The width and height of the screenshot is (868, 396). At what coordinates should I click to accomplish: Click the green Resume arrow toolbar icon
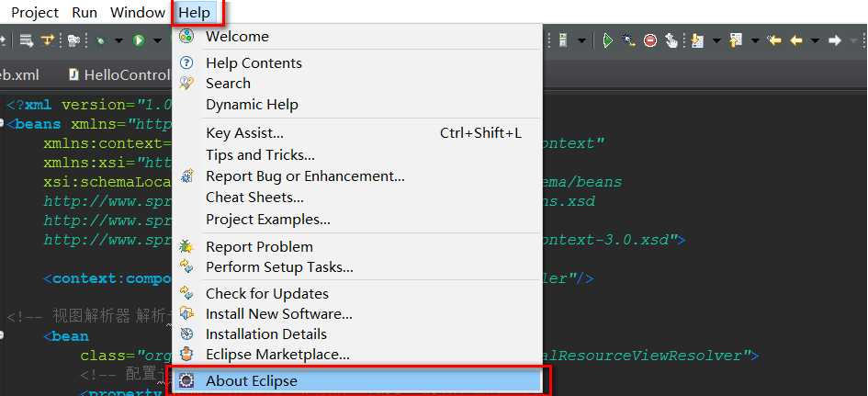(x=608, y=40)
